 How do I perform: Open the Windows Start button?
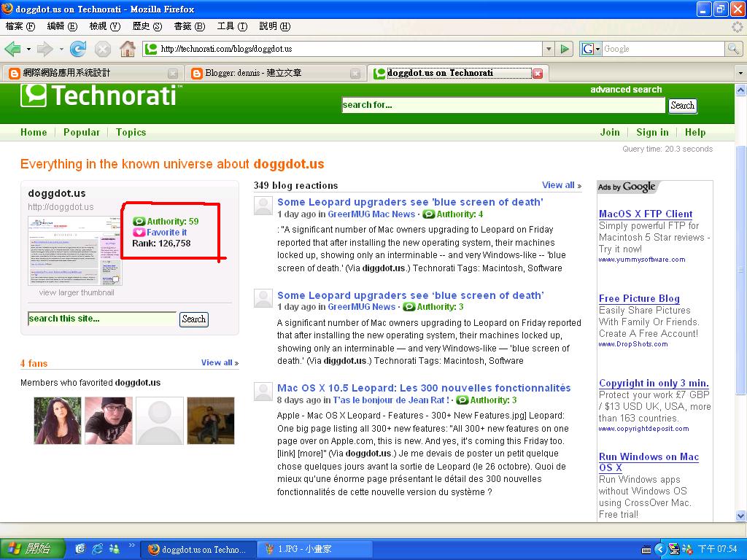pos(31,549)
